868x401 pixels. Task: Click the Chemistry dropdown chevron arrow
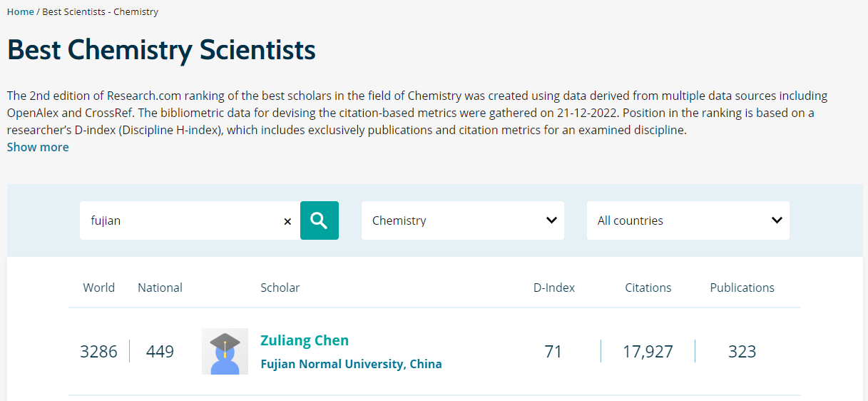click(x=551, y=220)
